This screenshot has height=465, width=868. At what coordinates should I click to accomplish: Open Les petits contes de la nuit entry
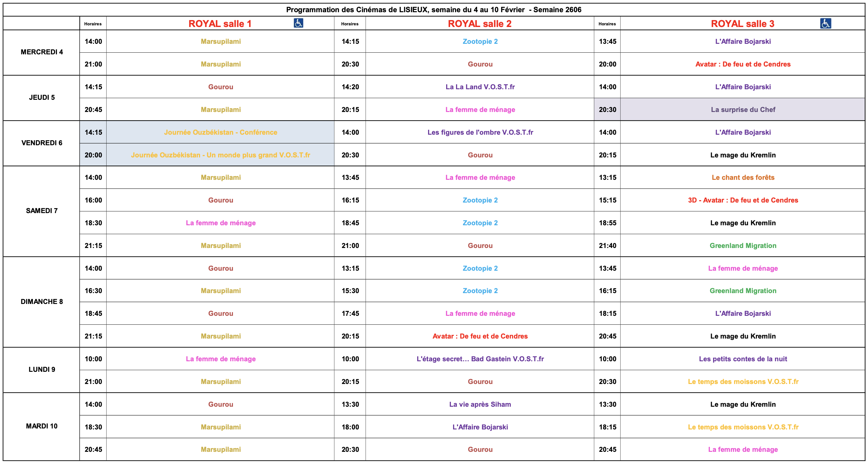click(x=743, y=359)
